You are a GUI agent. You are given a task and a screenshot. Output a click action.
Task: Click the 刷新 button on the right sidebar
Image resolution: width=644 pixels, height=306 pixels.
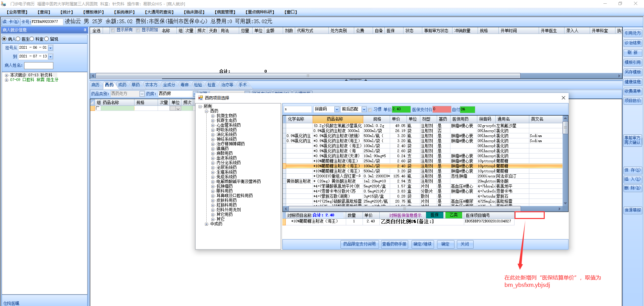(633, 53)
